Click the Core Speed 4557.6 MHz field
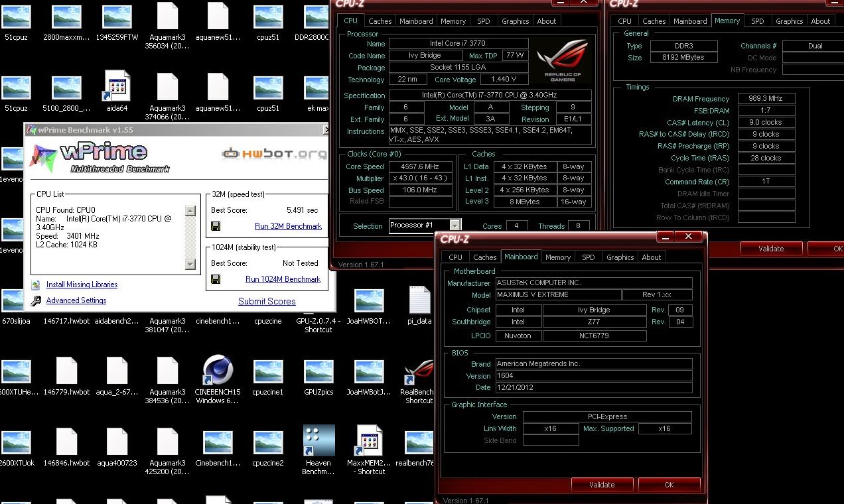This screenshot has height=504, width=844. 421,166
